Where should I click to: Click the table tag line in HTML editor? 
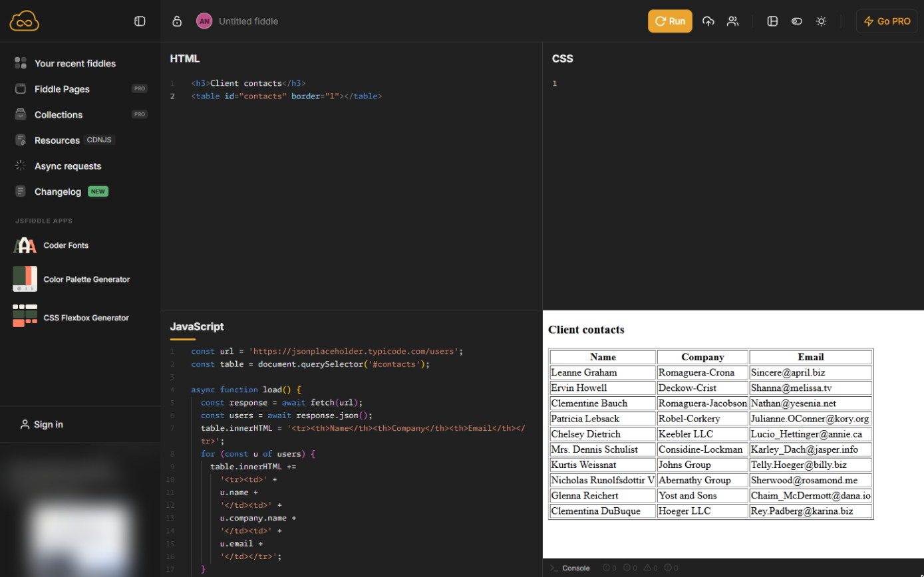pyautogui.click(x=287, y=96)
